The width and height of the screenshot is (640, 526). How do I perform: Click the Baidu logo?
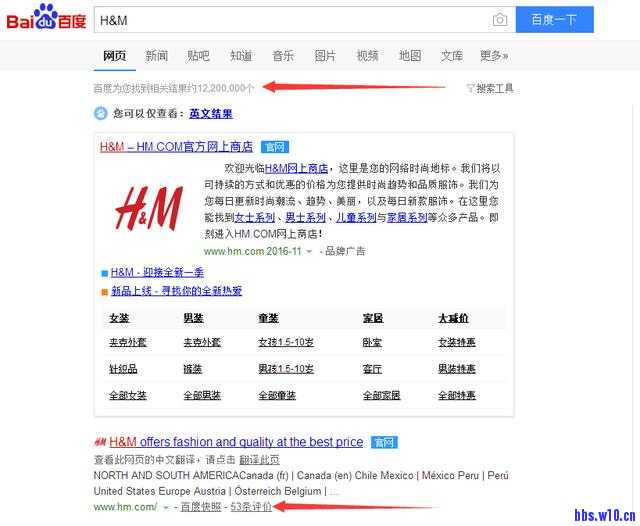(x=46, y=18)
